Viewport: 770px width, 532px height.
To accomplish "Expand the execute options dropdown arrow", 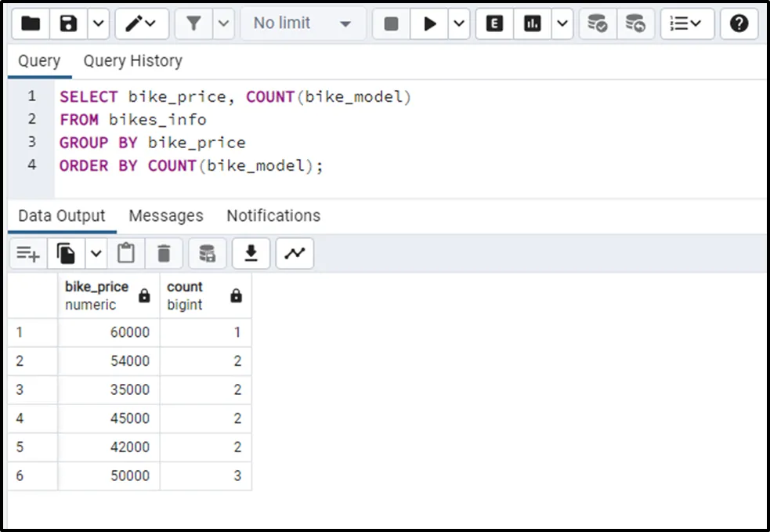I will click(460, 24).
